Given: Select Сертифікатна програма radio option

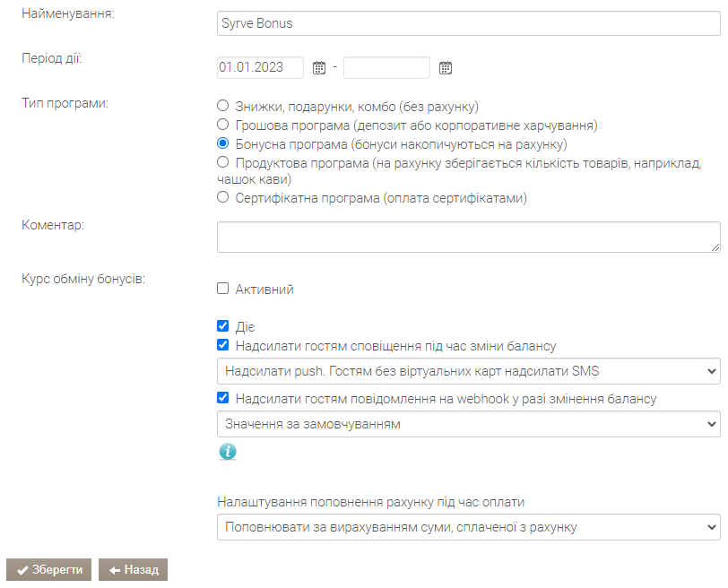Looking at the screenshot, I should coord(223,197).
